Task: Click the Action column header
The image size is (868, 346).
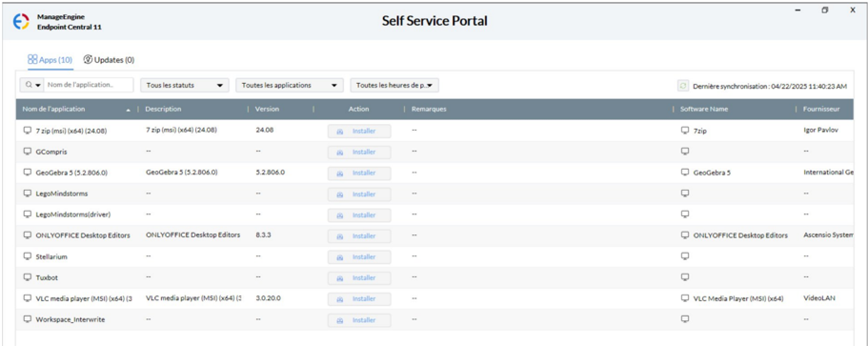Action: 358,109
